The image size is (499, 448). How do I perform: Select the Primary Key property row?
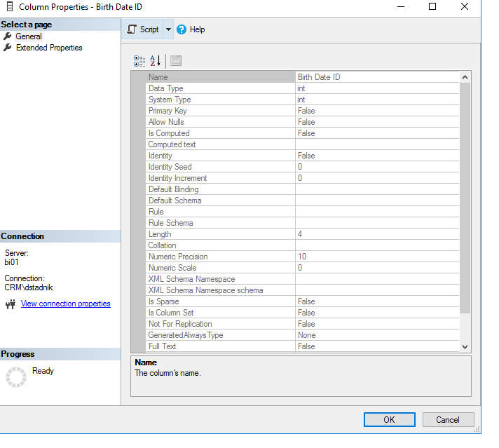302,111
